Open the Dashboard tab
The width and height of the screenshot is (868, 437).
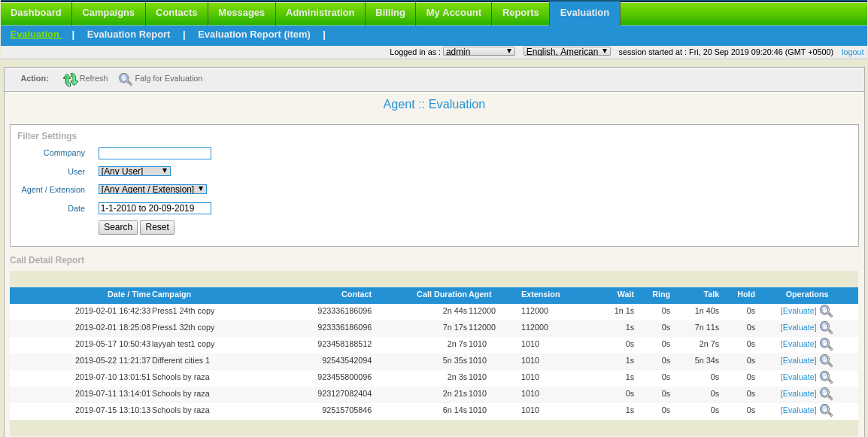pos(36,13)
